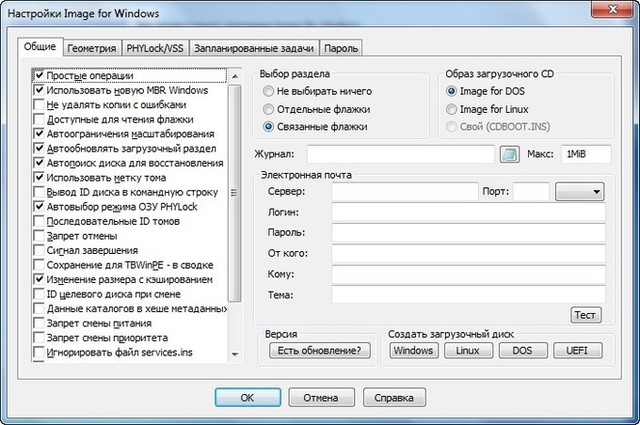The image size is (640, 425).
Task: Click Есть обновление? button
Action: [x=320, y=350]
